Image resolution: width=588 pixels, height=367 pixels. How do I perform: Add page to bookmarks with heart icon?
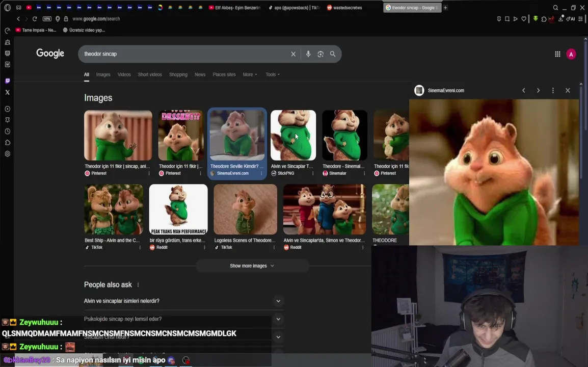tap(524, 19)
